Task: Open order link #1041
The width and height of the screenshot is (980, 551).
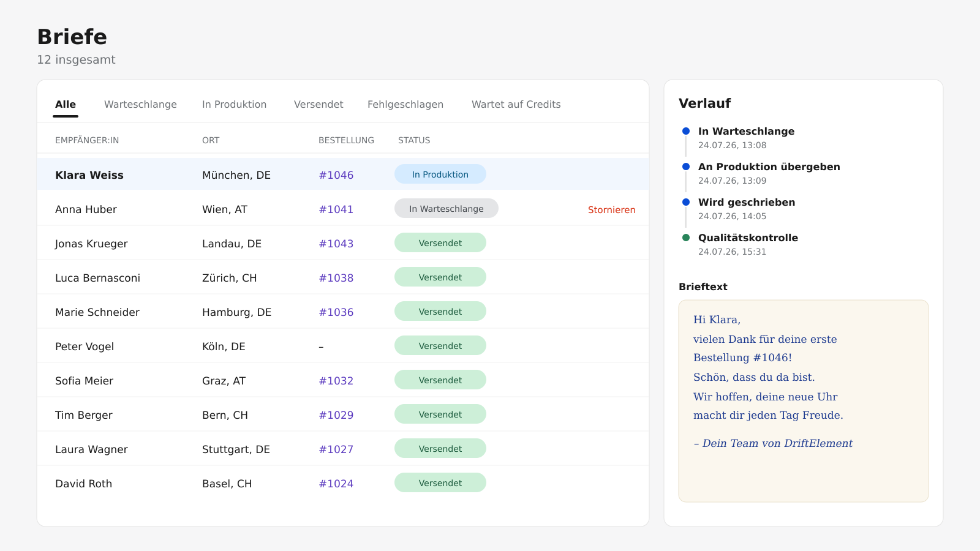Action: coord(336,209)
